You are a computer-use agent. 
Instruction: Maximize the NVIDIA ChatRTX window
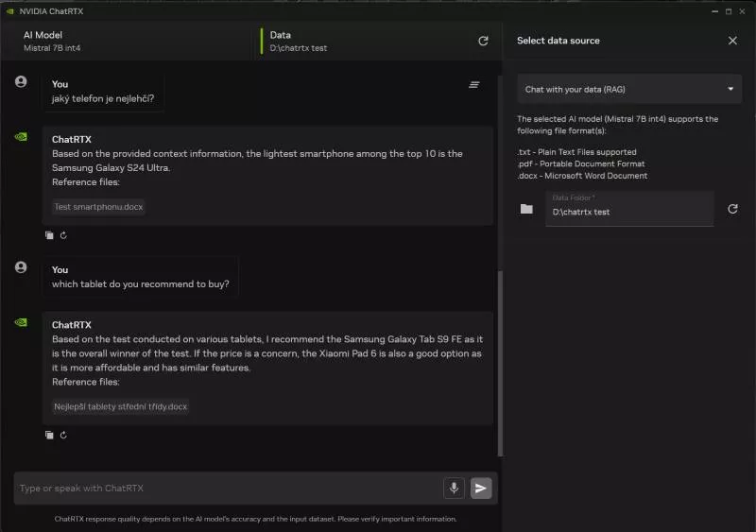(728, 10)
